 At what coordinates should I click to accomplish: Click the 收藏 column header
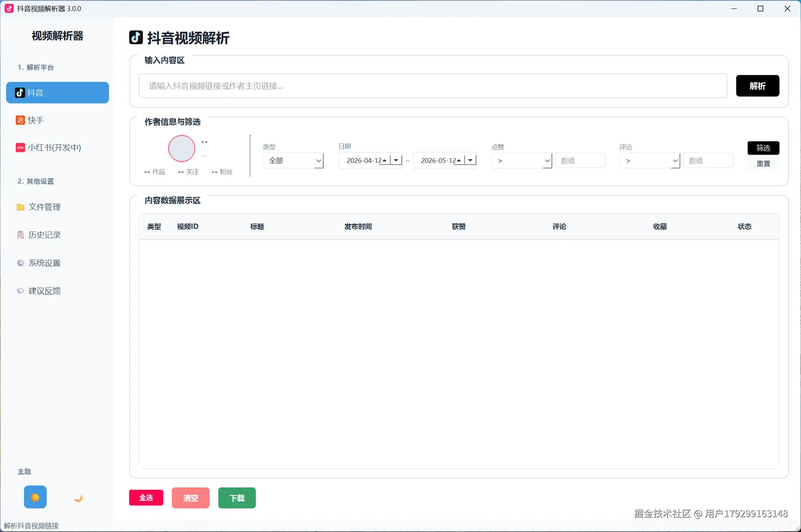[x=660, y=227]
